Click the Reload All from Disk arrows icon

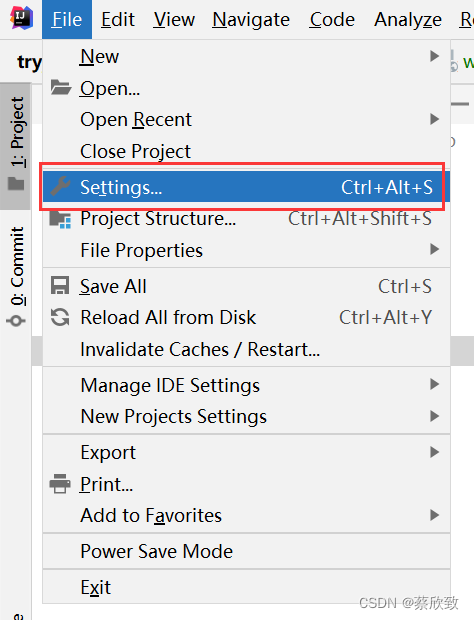[x=60, y=317]
